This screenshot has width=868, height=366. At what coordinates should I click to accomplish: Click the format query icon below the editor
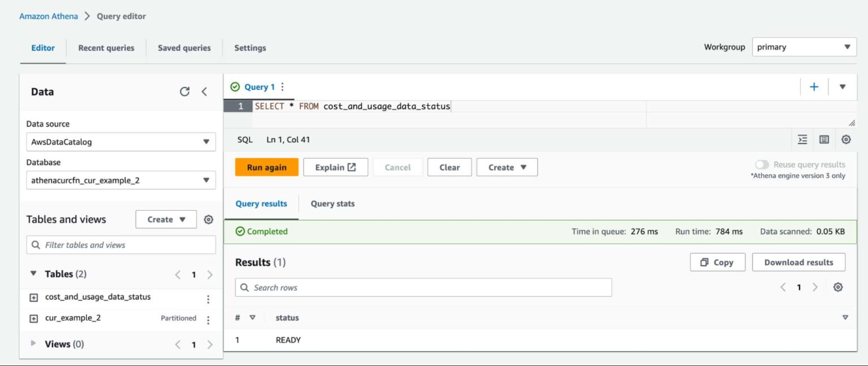tap(801, 139)
